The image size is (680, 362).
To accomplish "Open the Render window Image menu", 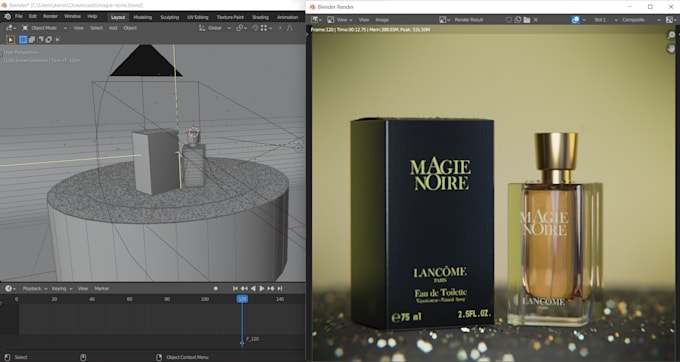I will pyautogui.click(x=382, y=20).
